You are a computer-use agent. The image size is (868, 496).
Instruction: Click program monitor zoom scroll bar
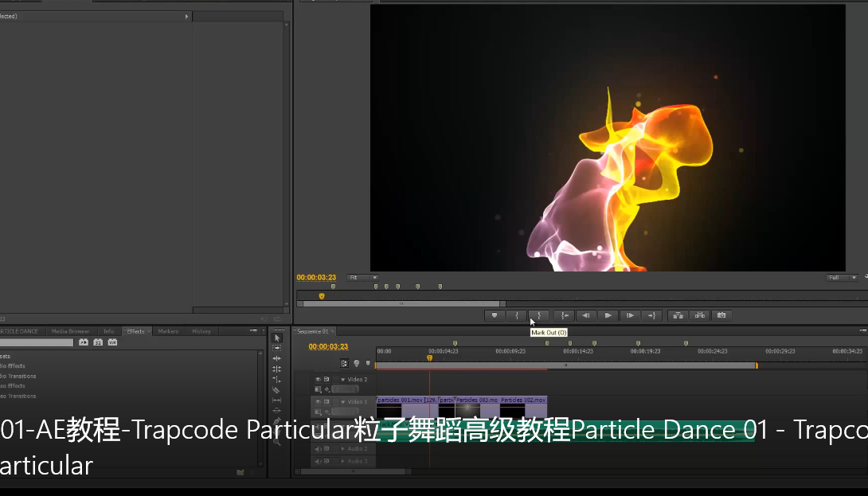pos(401,304)
